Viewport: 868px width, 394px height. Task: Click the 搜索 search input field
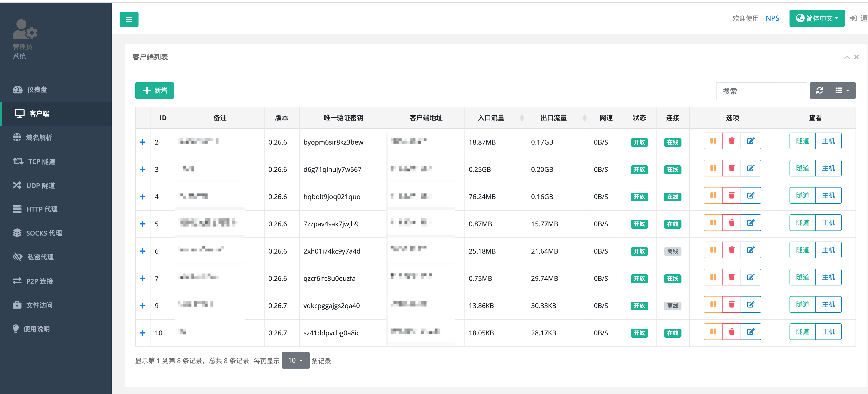[761, 91]
